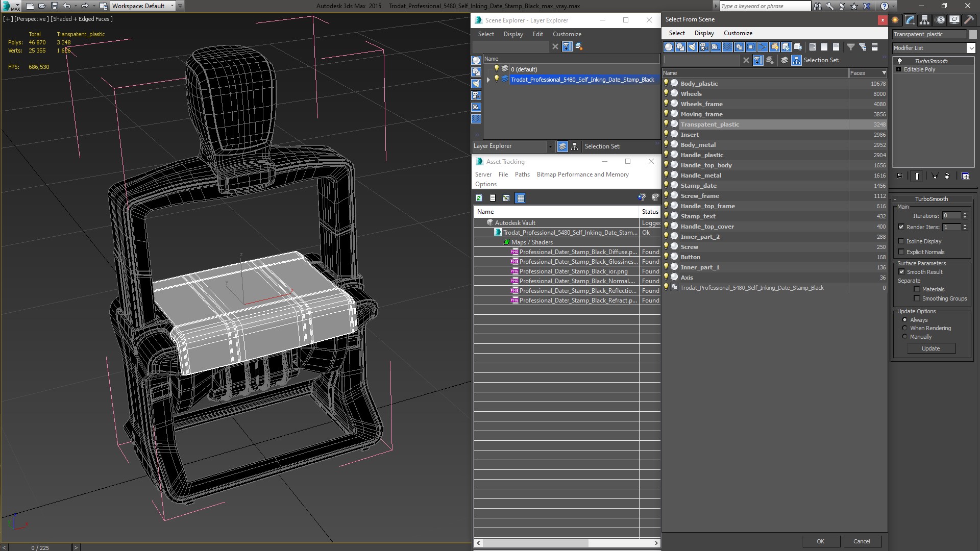Click Sort by Layer icon in Scene Explorer
980x551 pixels.
(562, 146)
